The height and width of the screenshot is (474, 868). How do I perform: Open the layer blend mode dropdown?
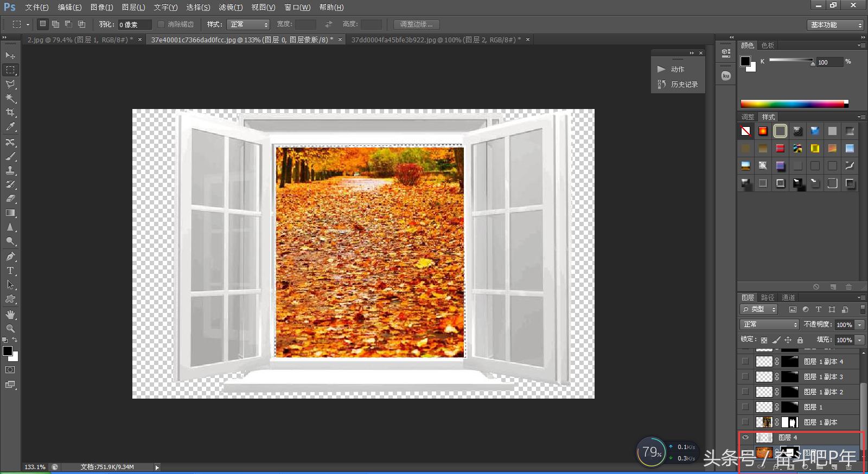pyautogui.click(x=769, y=324)
